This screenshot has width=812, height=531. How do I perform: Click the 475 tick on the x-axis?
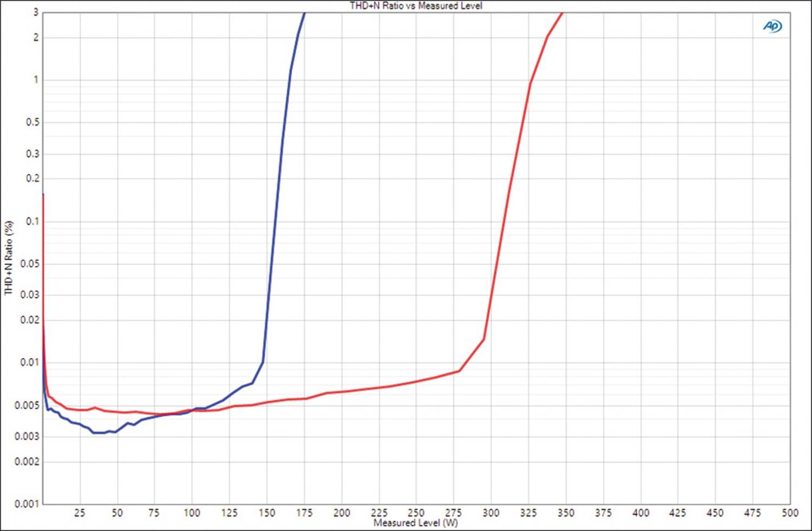(752, 513)
